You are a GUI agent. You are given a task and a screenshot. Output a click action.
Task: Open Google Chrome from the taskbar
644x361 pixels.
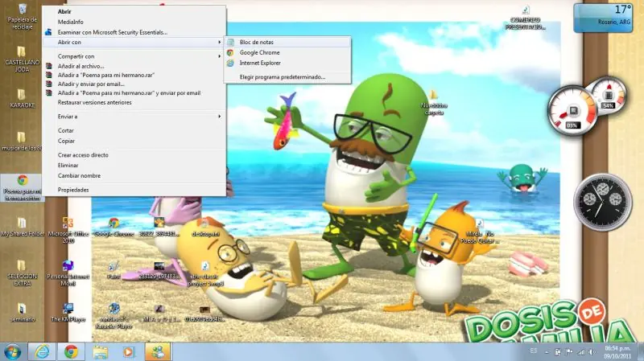71,352
